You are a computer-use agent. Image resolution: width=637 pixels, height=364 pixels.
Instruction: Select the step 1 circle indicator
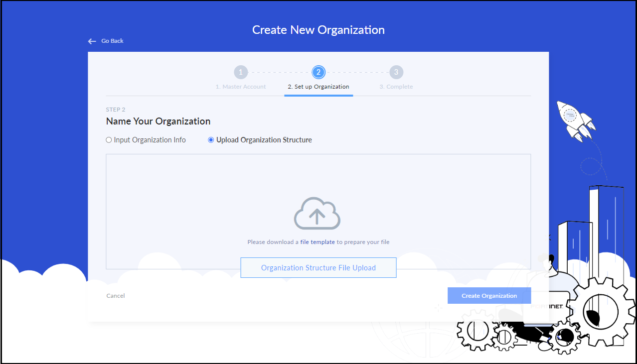(x=241, y=72)
